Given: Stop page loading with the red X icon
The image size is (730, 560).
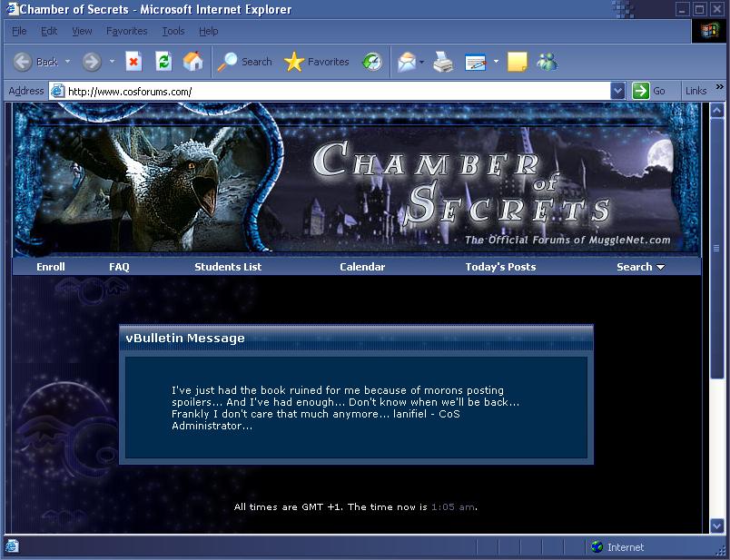Looking at the screenshot, I should point(133,62).
